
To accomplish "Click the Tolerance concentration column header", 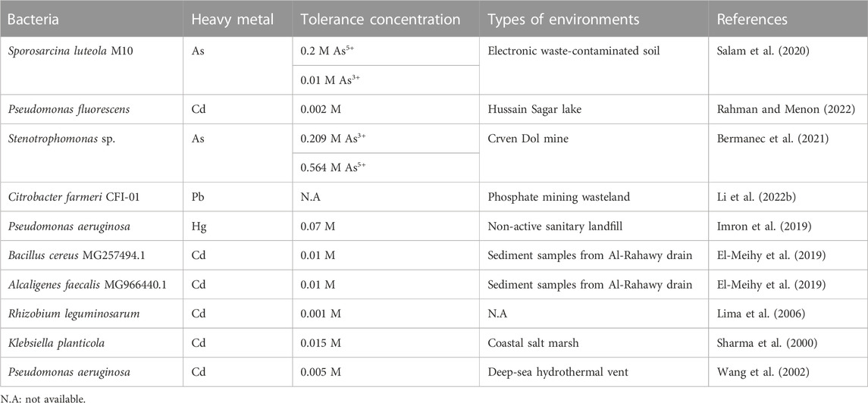I will [x=381, y=19].
